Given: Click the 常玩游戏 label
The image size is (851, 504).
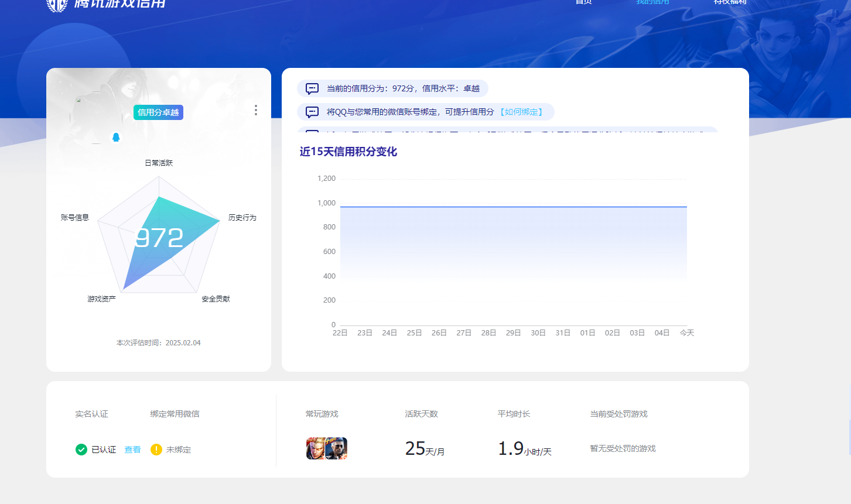Looking at the screenshot, I should 322,414.
